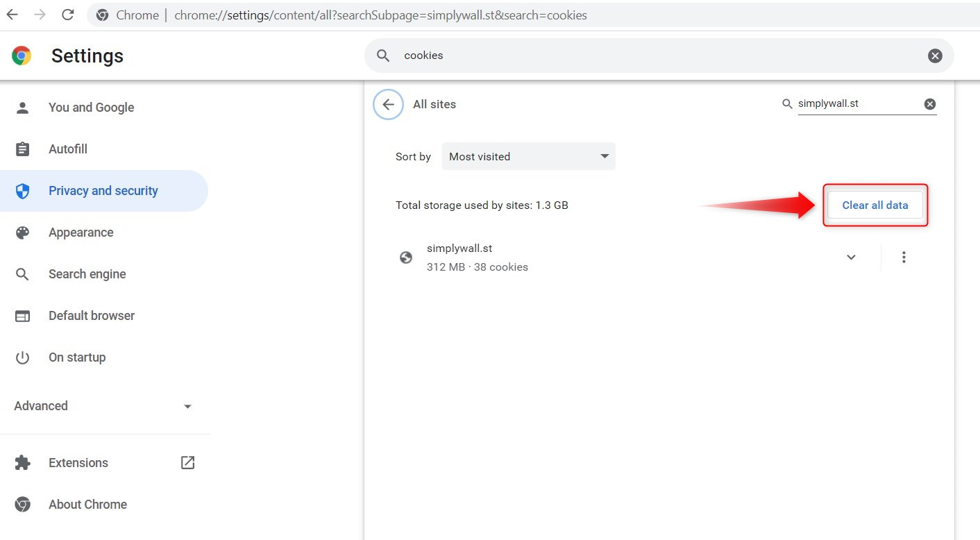Screen dimensions: 980x540
Task: Click the Chrome logo beside Settings title
Action: (22, 56)
